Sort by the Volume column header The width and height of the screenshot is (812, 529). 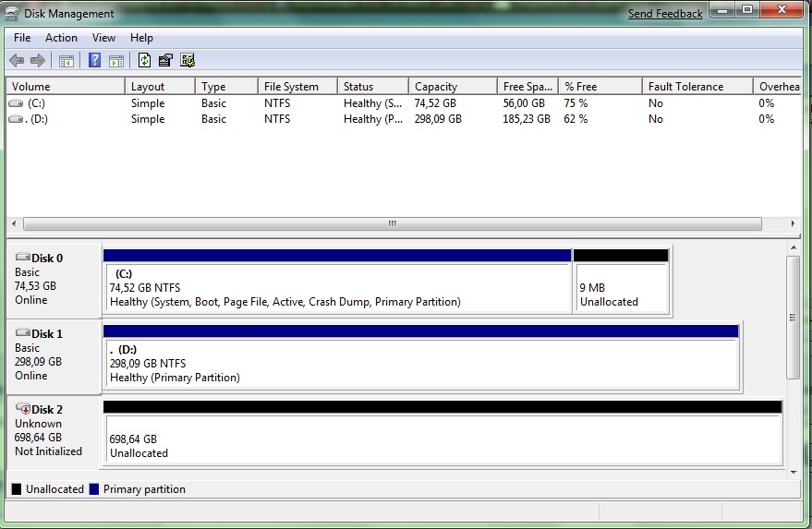coord(66,87)
